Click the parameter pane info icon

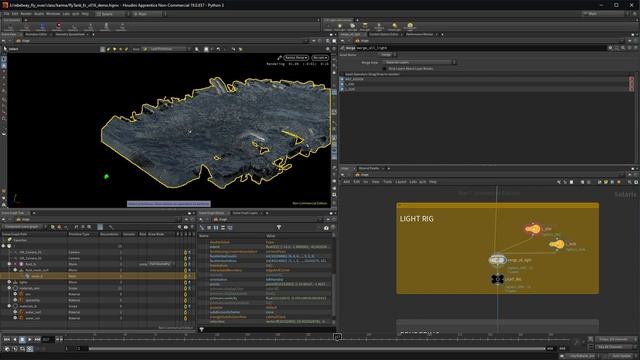[x=629, y=48]
